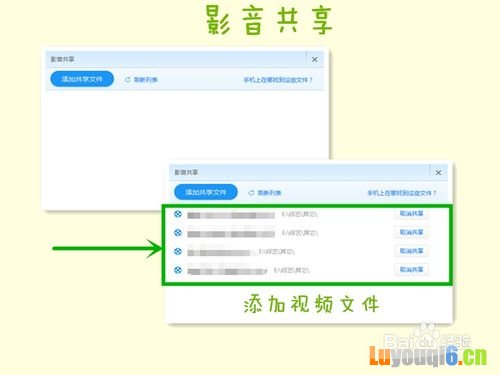
Task: Close the back 影音共享 window
Action: click(x=314, y=60)
